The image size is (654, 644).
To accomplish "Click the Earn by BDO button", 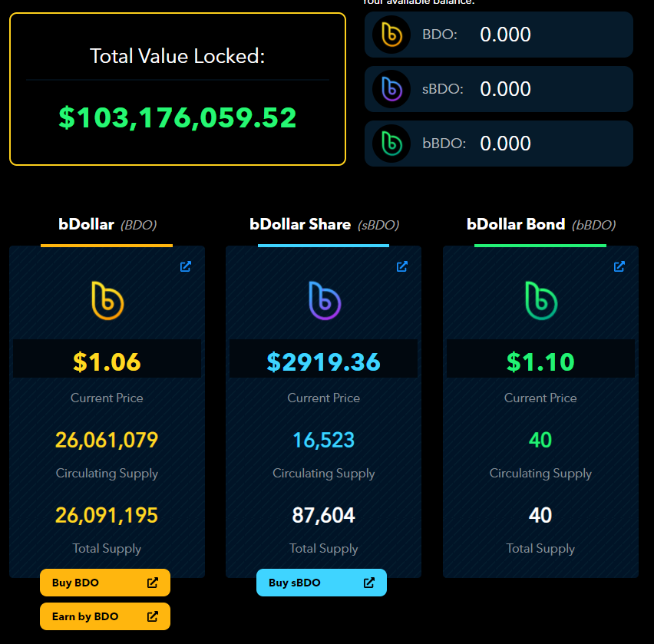I will click(105, 616).
